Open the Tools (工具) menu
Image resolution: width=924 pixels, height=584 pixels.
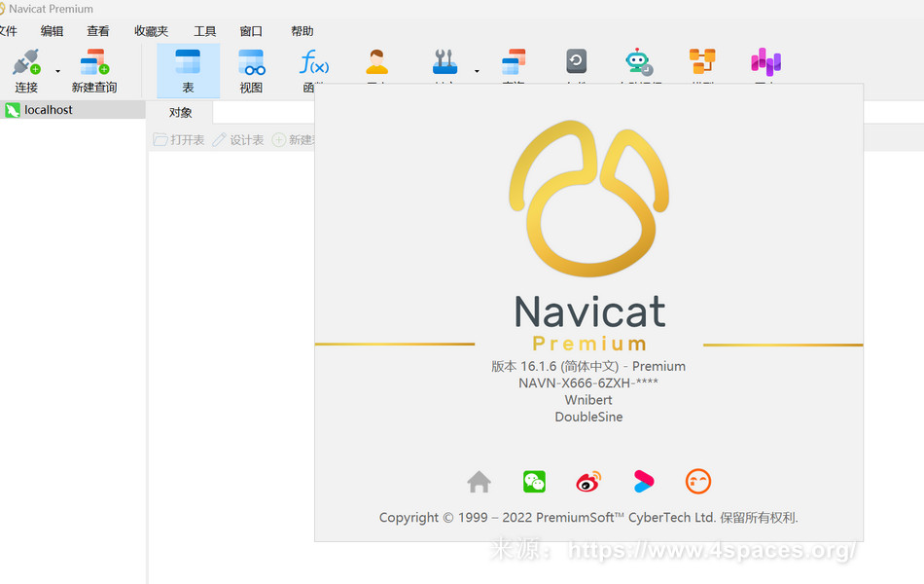(205, 31)
